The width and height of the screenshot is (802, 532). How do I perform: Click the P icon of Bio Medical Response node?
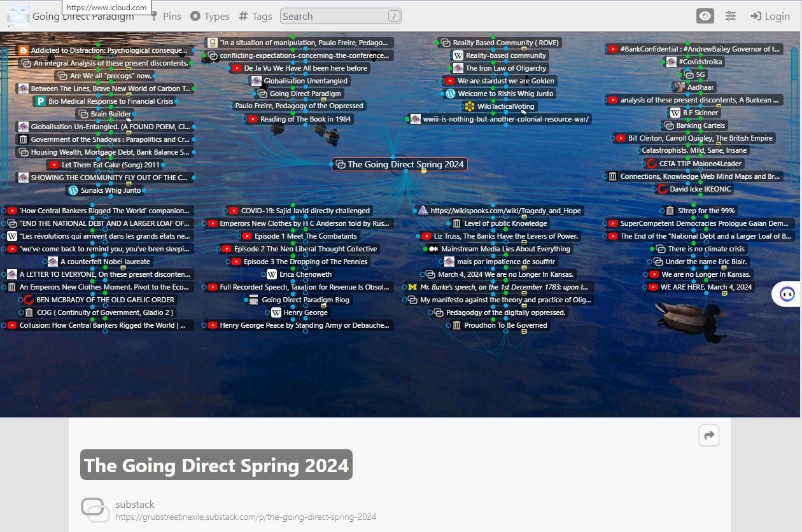click(x=41, y=101)
